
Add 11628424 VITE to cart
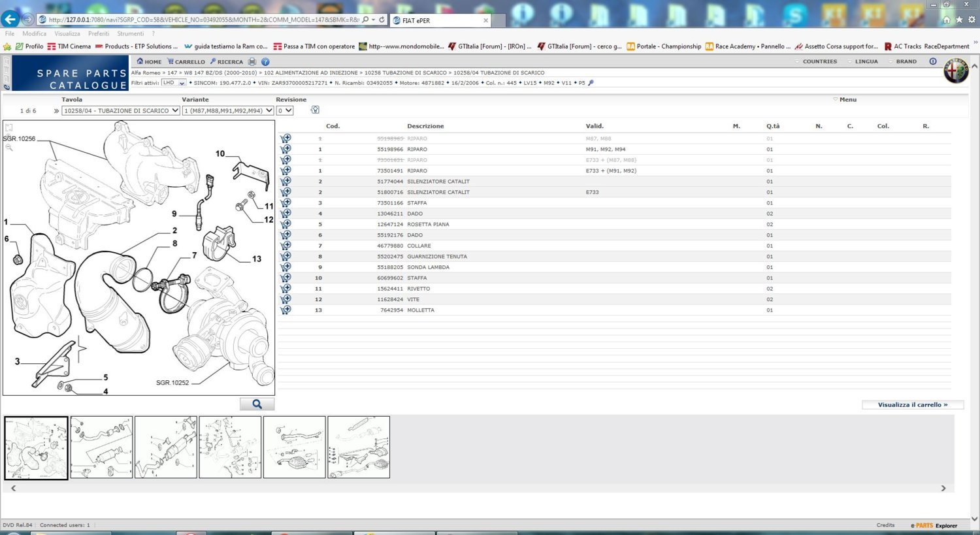(x=286, y=299)
